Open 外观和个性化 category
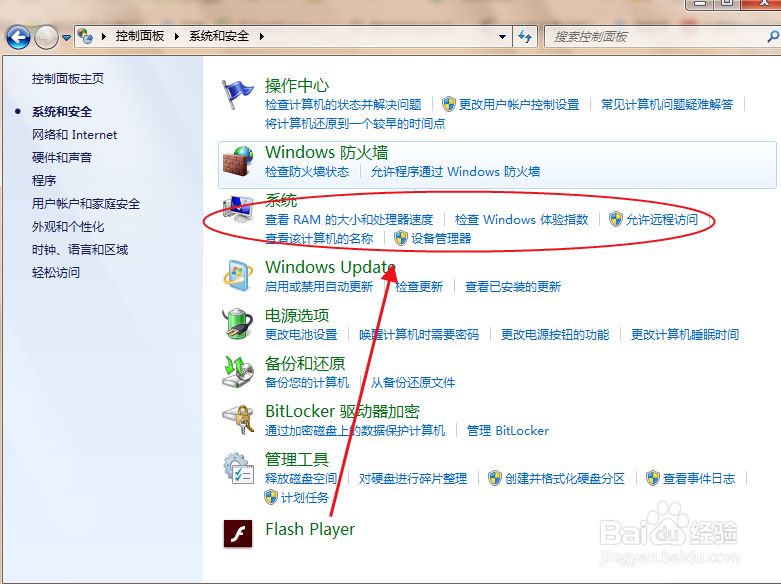781x584 pixels. 68,227
